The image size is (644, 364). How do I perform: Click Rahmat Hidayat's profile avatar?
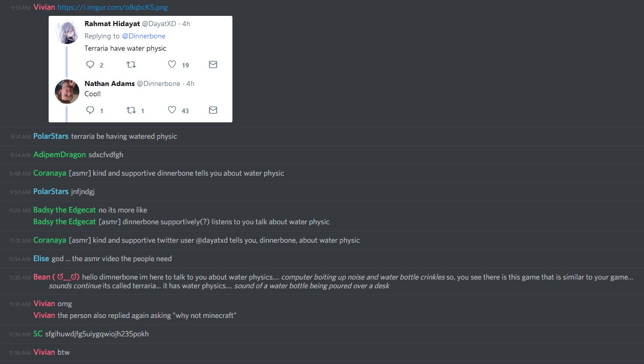(x=67, y=32)
